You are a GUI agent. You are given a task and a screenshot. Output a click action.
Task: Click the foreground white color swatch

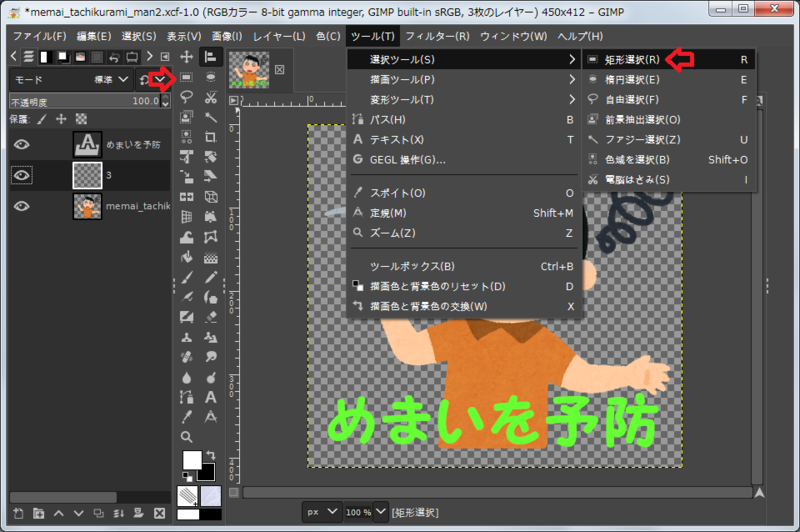[x=191, y=460]
